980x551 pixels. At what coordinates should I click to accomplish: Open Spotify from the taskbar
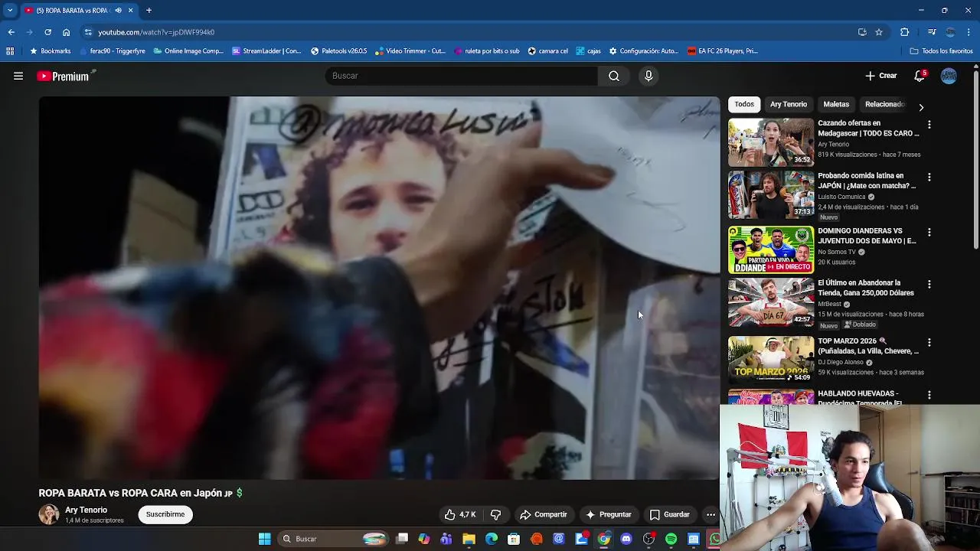(x=671, y=539)
